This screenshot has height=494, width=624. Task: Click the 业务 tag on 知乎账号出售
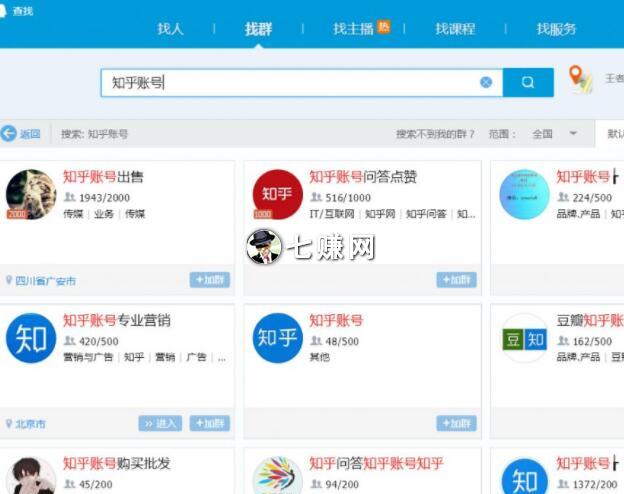(104, 214)
